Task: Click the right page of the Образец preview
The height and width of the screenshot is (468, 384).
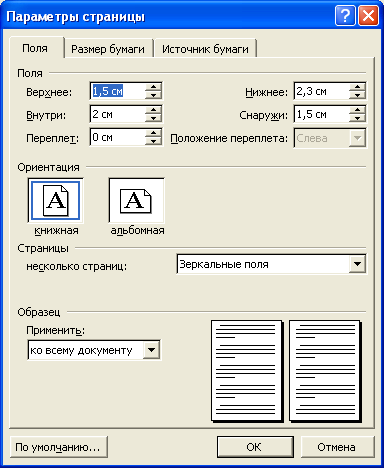Action: 324,371
